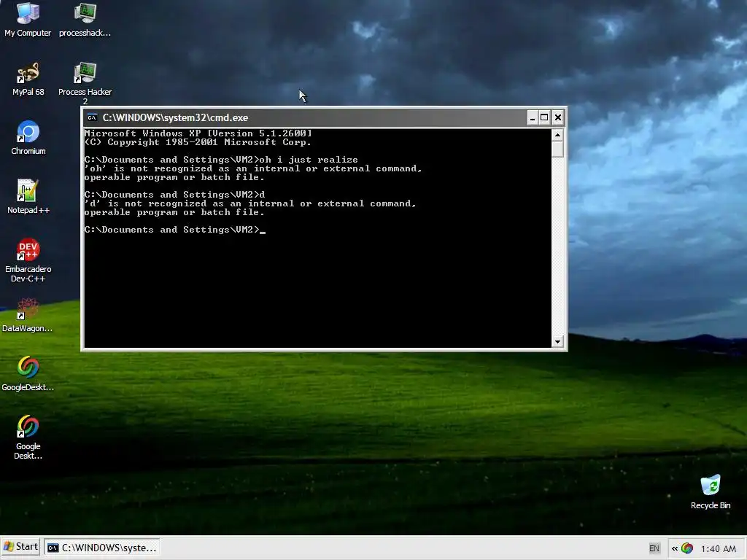The width and height of the screenshot is (747, 560).
Task: Click 'Microsoft Windows XP [Version 5.1.2600]' line
Action: click(198, 133)
